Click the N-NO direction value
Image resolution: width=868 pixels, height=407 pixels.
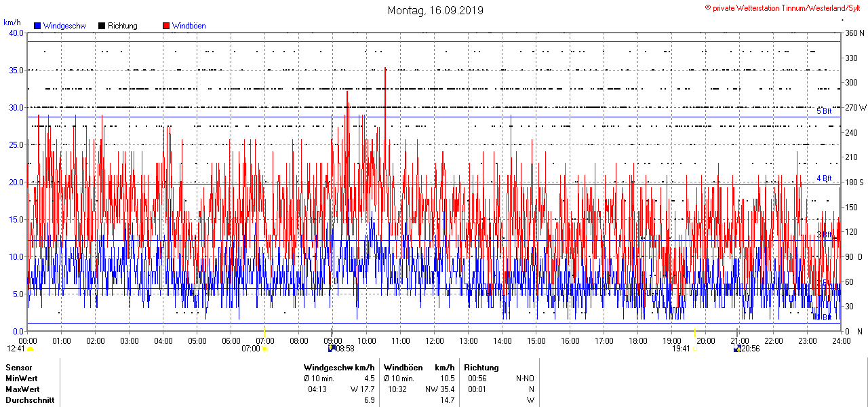(526, 379)
